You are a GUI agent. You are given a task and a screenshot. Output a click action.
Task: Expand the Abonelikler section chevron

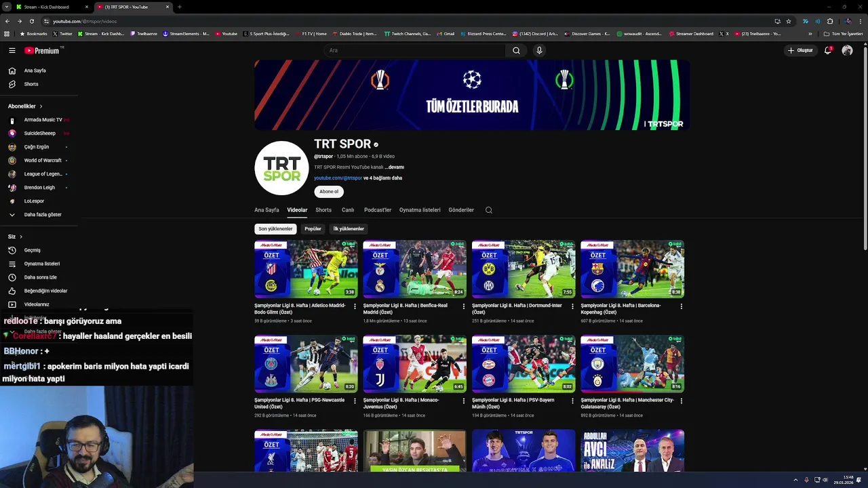(x=41, y=106)
